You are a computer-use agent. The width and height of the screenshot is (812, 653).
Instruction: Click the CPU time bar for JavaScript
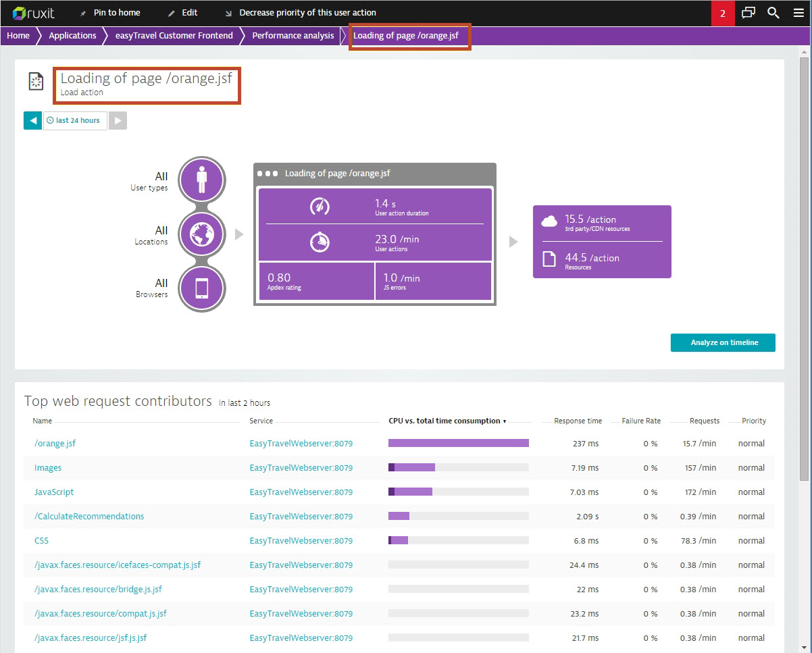tap(459, 492)
